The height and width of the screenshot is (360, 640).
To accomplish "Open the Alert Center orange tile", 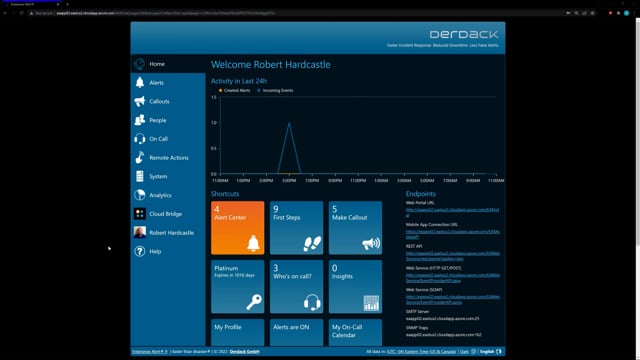I will pos(238,228).
